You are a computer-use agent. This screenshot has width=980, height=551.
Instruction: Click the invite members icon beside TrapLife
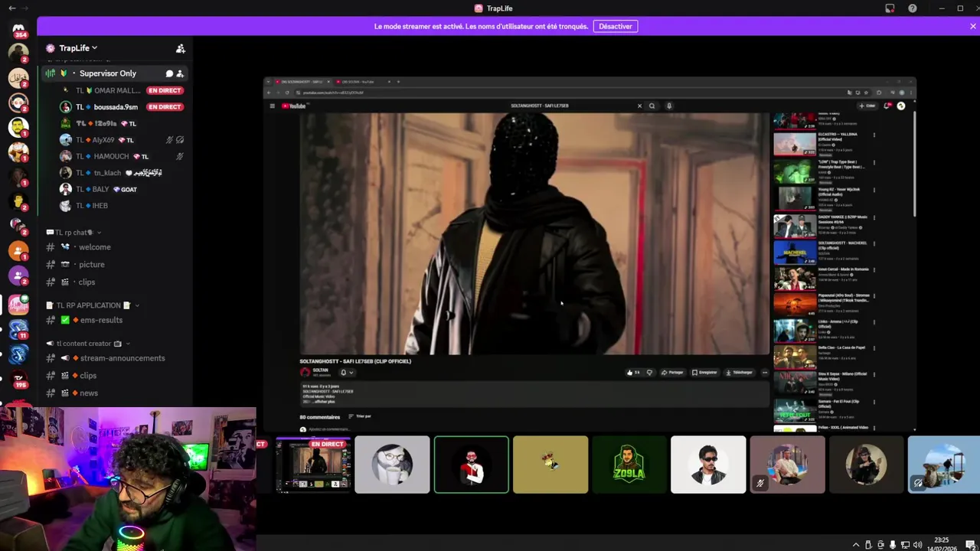pyautogui.click(x=181, y=48)
